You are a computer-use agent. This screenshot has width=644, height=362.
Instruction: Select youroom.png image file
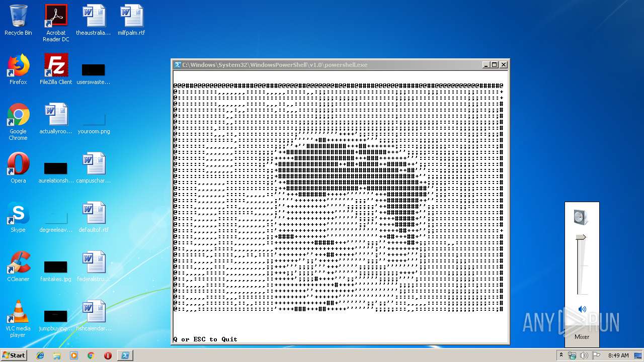(x=94, y=123)
